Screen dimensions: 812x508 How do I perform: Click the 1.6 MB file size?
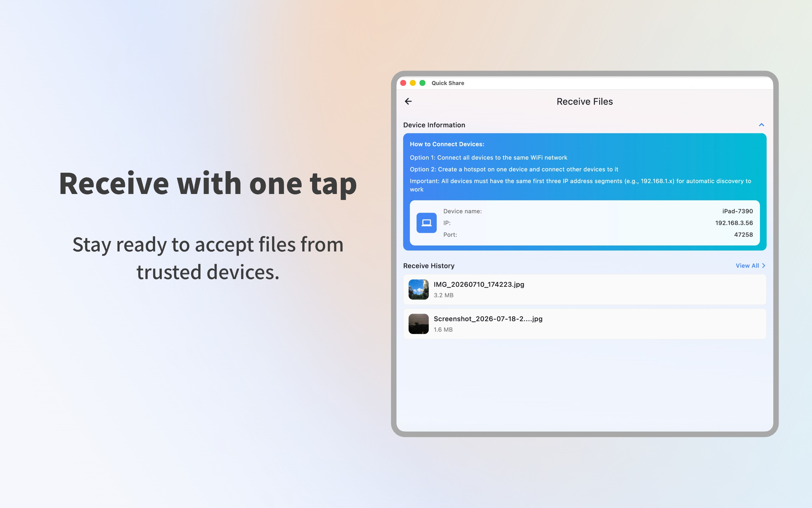coord(443,330)
